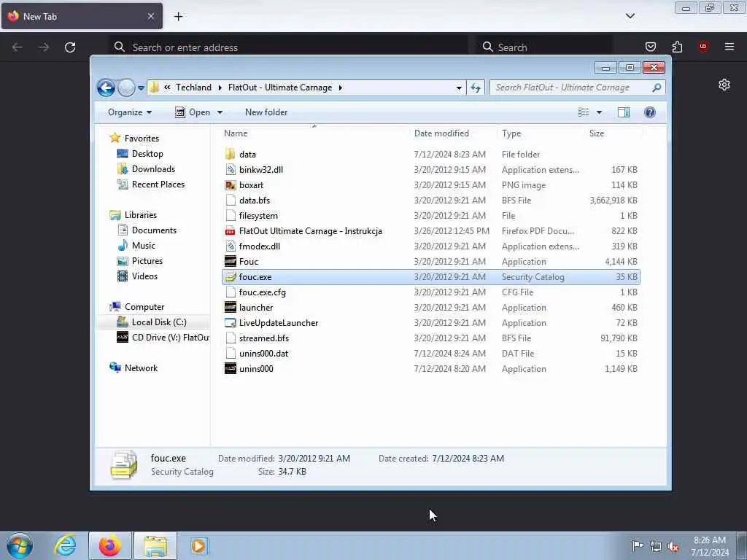
Task: Open the view options dropdown arrow
Action: coord(600,112)
